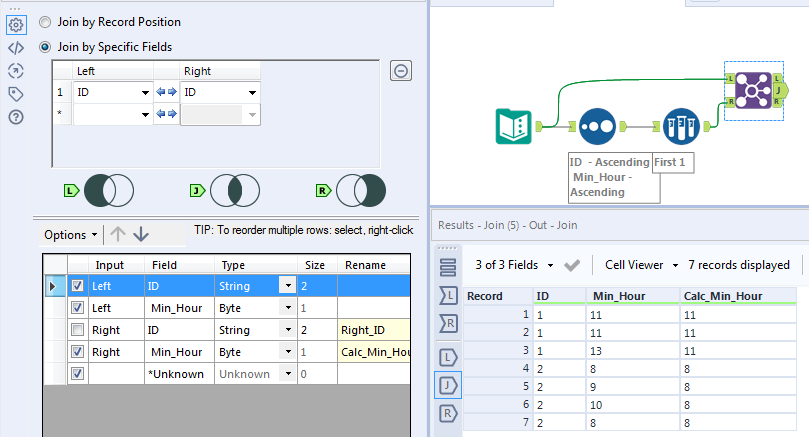Uncheck the Left Min_Hour field checkbox

click(x=77, y=307)
